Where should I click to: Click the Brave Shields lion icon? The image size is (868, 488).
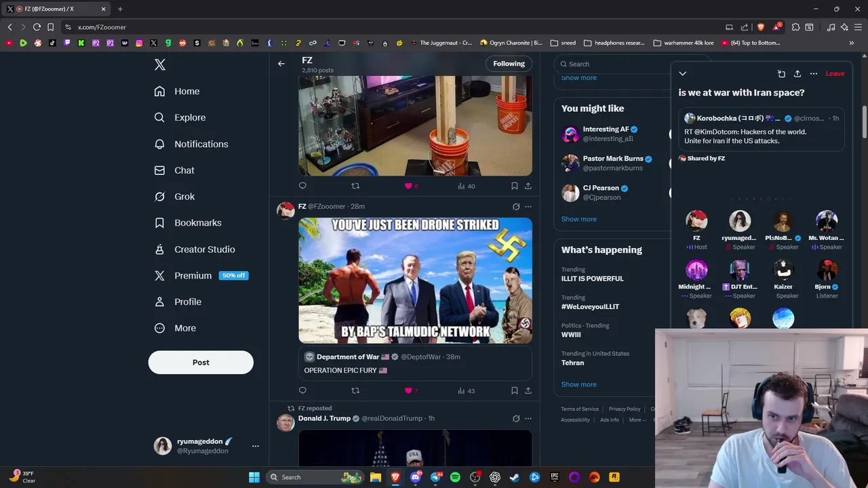pos(761,27)
